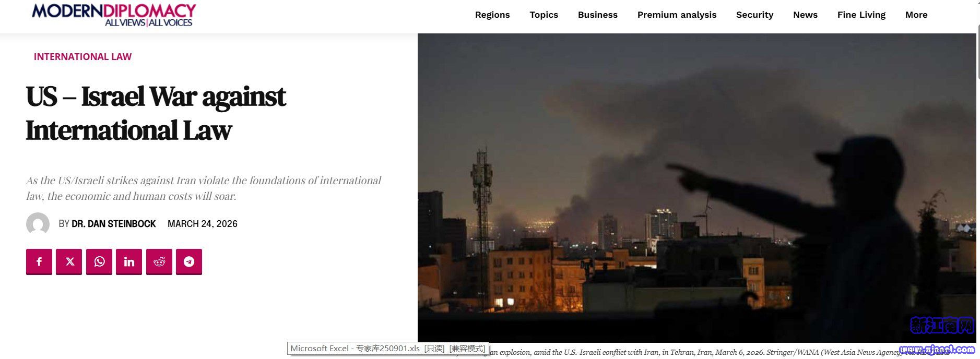Open Premium analysis section
This screenshot has width=980, height=359.
pyautogui.click(x=677, y=15)
